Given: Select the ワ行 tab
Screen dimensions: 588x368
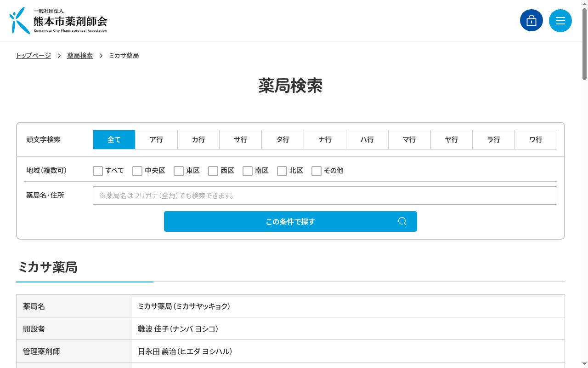Looking at the screenshot, I should (536, 140).
